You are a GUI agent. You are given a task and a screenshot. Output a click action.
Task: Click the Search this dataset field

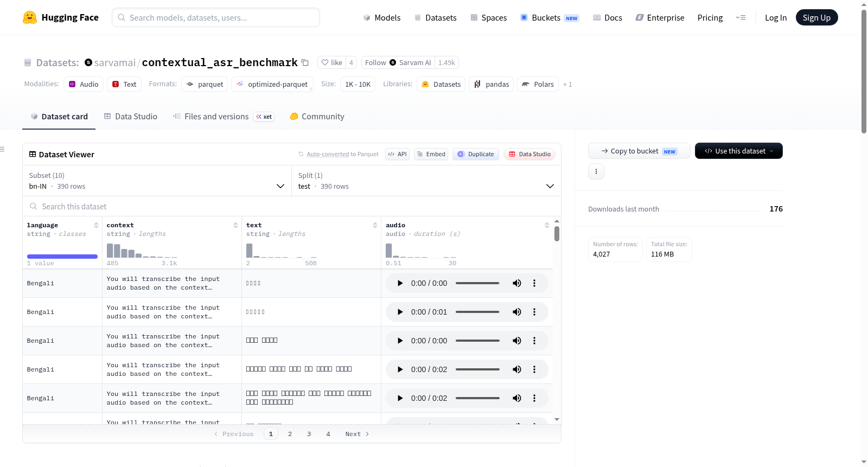coord(292,207)
